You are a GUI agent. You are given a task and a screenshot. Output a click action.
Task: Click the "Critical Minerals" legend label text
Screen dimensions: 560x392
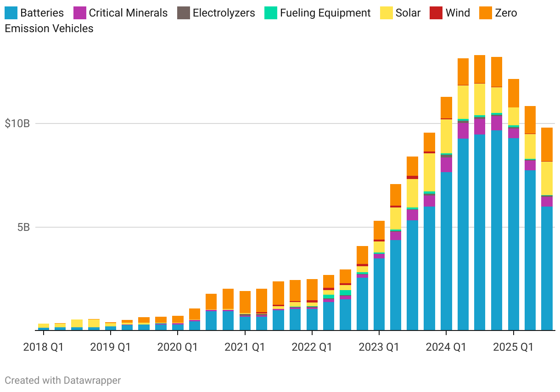point(128,13)
